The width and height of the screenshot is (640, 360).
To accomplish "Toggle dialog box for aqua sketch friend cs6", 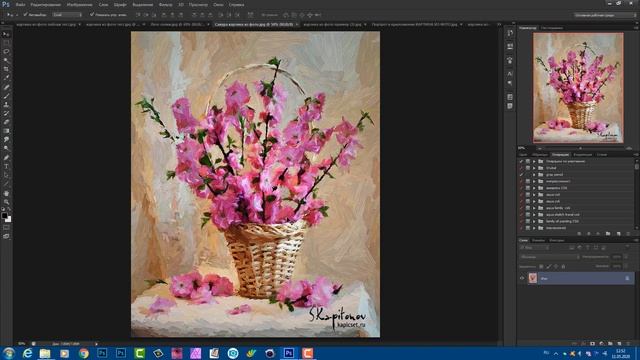I will point(528,214).
